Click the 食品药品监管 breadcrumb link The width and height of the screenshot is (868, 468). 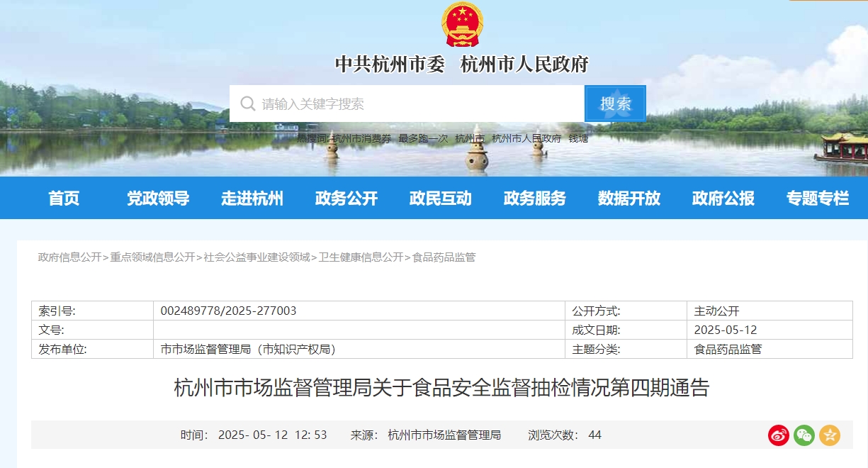(444, 257)
